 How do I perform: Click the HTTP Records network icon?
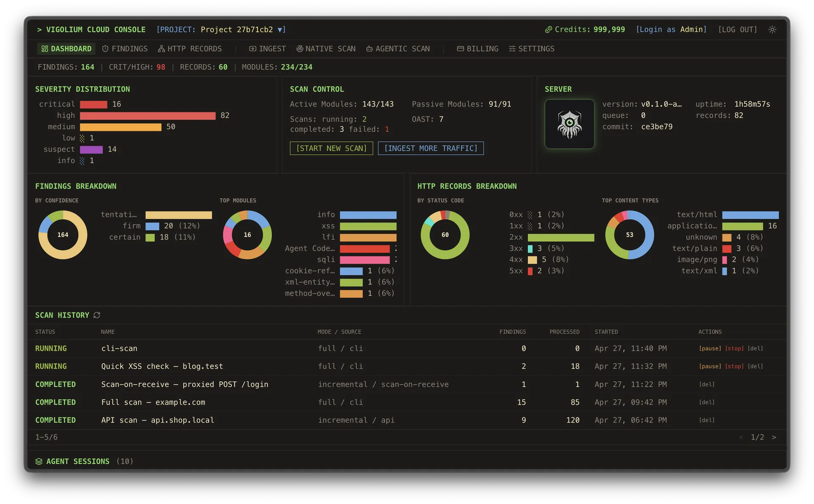pos(161,49)
